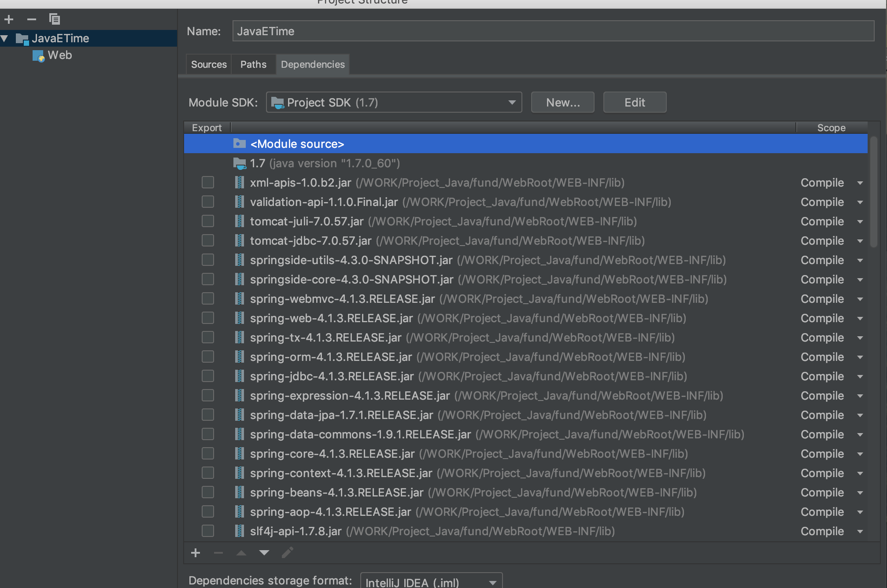Image resolution: width=887 pixels, height=588 pixels.
Task: Click the remove module minus icon
Action: click(32, 19)
